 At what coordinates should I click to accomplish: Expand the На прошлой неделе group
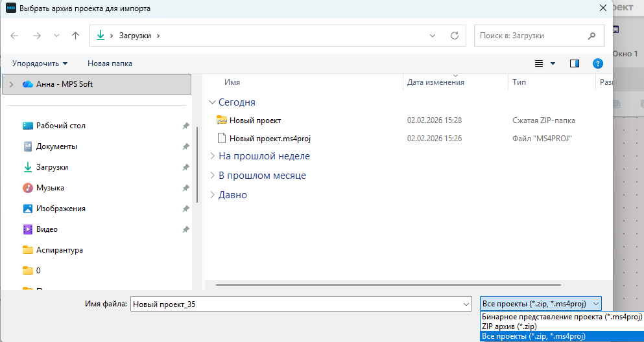pos(212,156)
